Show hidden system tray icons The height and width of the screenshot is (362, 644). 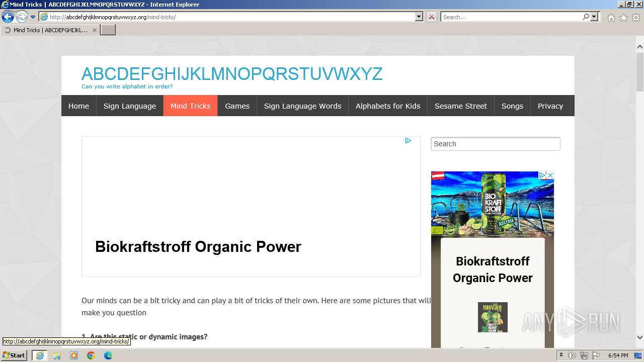(x=561, y=355)
